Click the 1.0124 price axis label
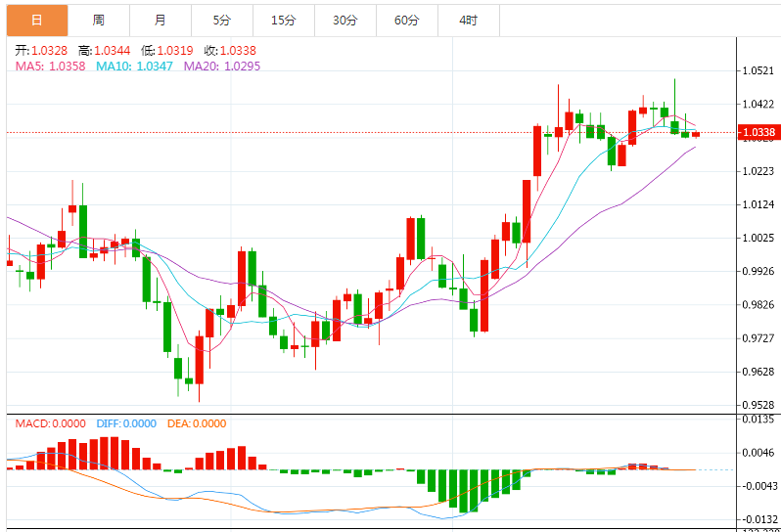781x532 pixels. [758, 204]
